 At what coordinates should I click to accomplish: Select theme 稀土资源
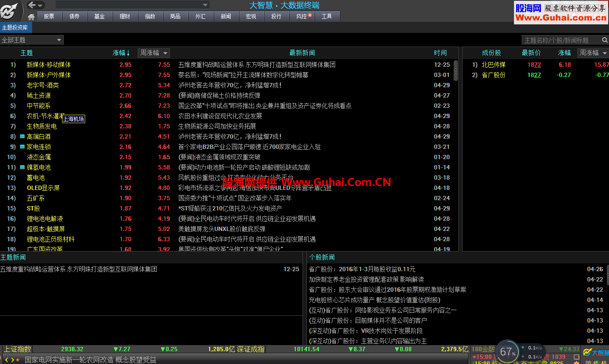[x=39, y=95]
